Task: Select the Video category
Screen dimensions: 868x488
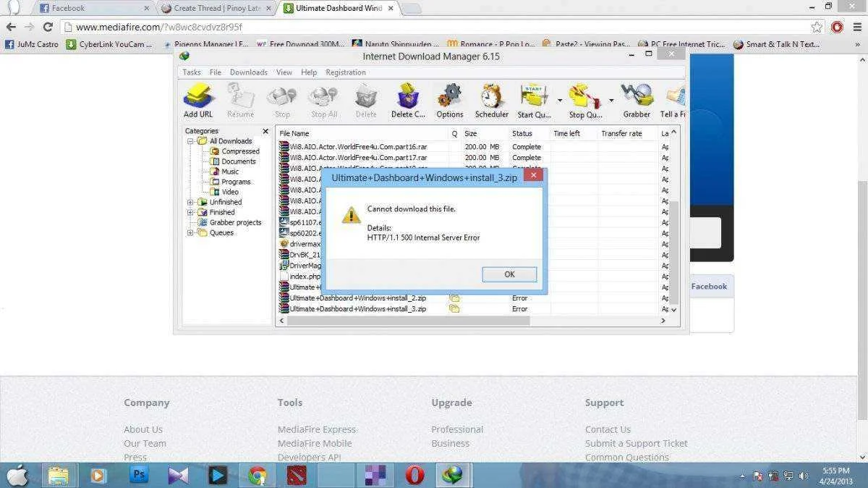Action: pyautogui.click(x=230, y=192)
